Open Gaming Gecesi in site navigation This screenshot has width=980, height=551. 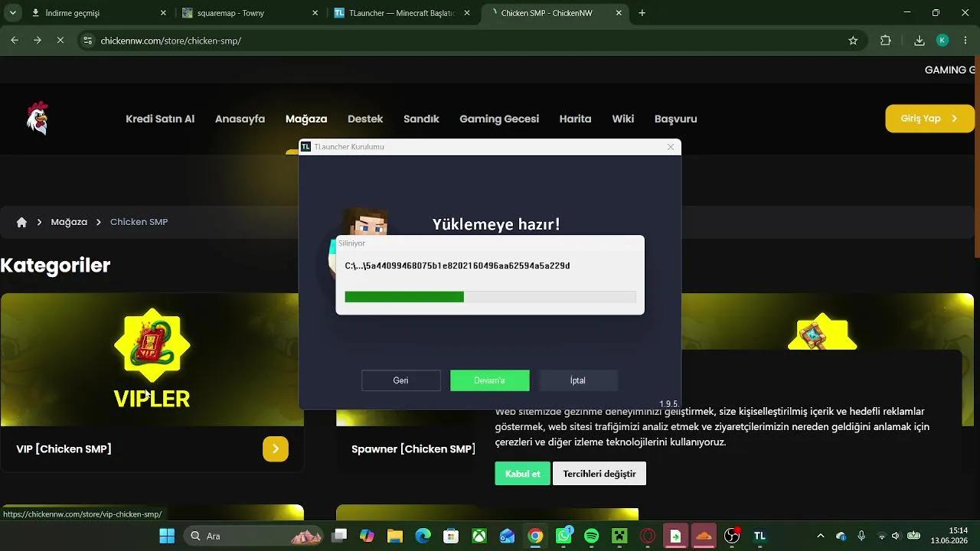pyautogui.click(x=499, y=119)
